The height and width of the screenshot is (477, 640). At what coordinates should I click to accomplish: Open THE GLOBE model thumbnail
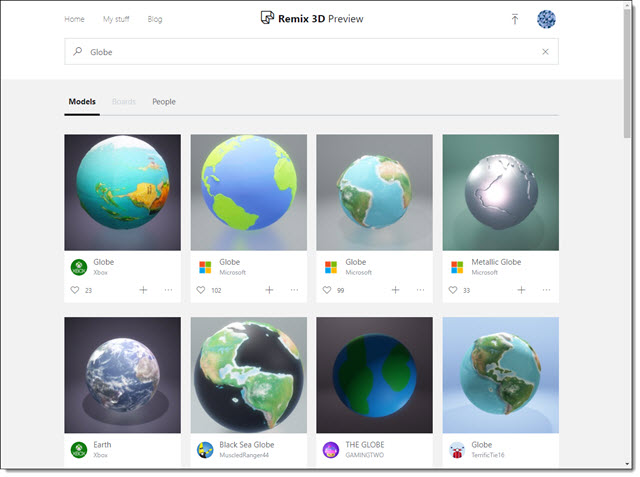point(374,375)
